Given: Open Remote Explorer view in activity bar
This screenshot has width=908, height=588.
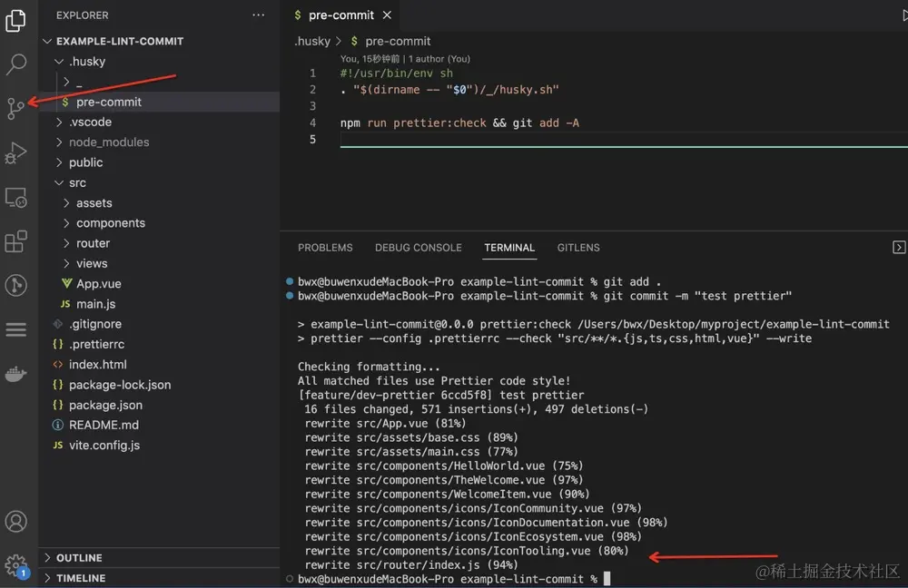Looking at the screenshot, I should [x=15, y=197].
